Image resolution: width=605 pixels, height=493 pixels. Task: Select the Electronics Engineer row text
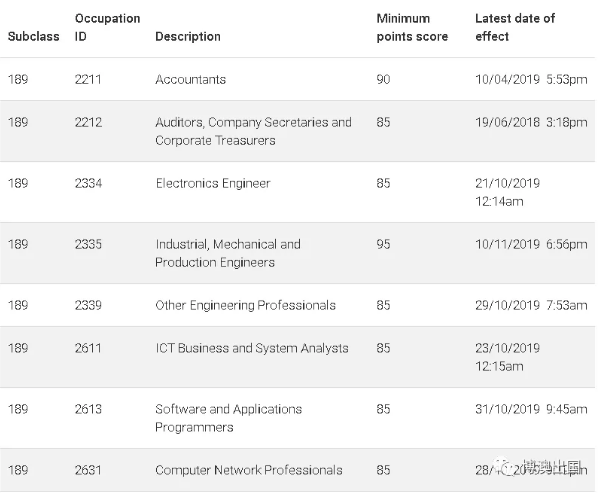(x=213, y=183)
